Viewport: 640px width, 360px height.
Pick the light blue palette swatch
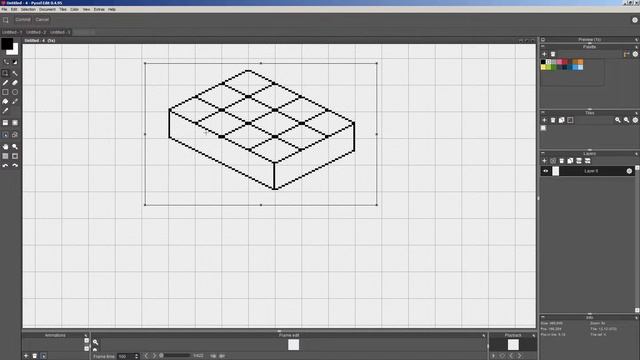tap(580, 67)
